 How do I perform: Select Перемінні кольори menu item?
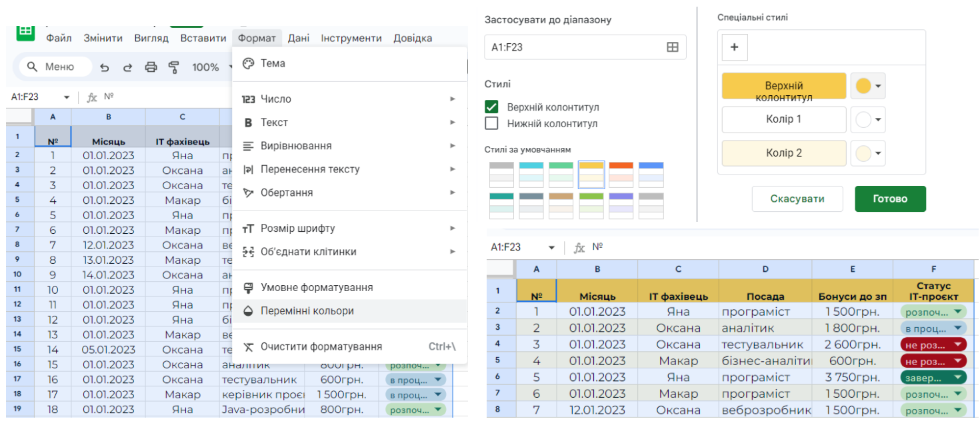pyautogui.click(x=307, y=311)
